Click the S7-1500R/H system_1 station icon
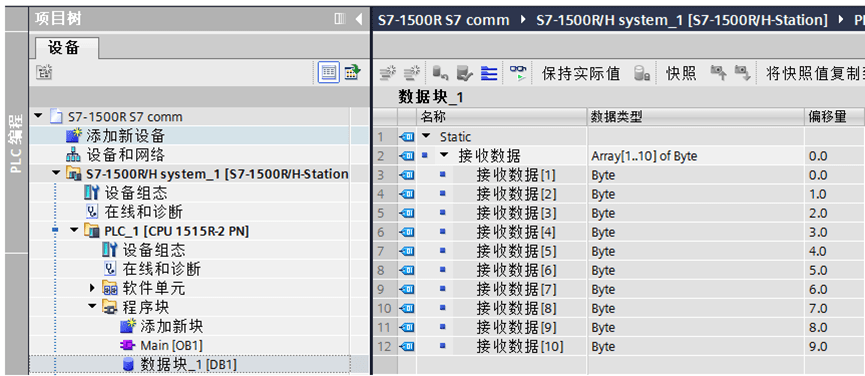 pyautogui.click(x=74, y=174)
